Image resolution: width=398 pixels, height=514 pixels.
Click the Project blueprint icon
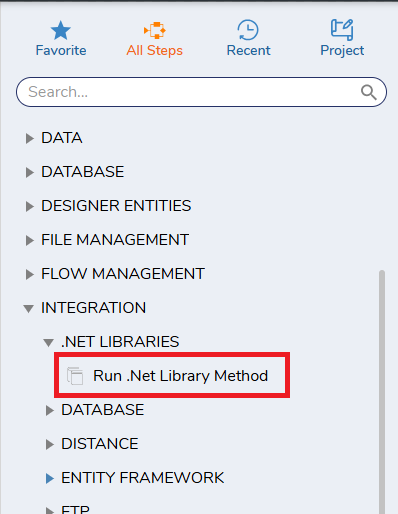coord(342,30)
